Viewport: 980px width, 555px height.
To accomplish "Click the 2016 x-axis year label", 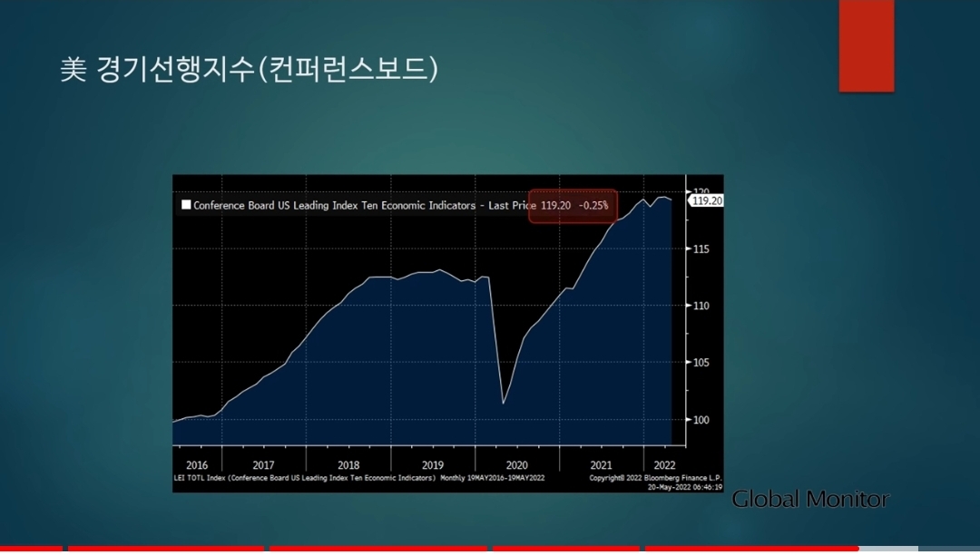I will 197,465.
